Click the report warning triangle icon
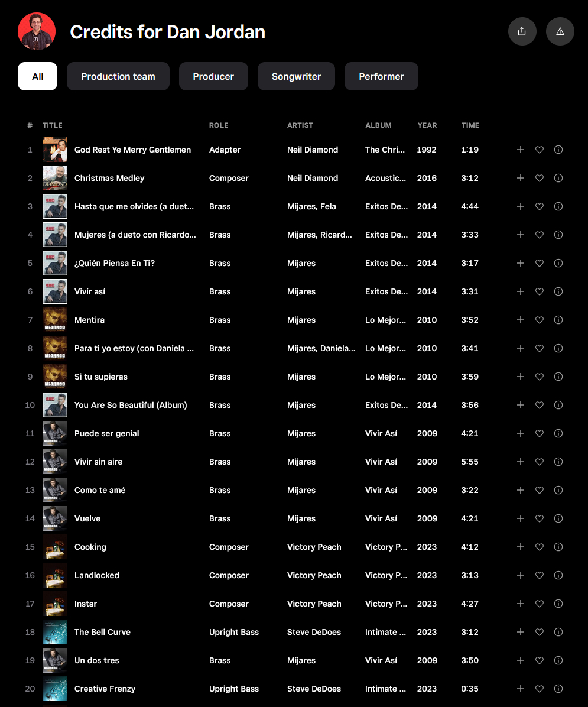 pyautogui.click(x=560, y=31)
